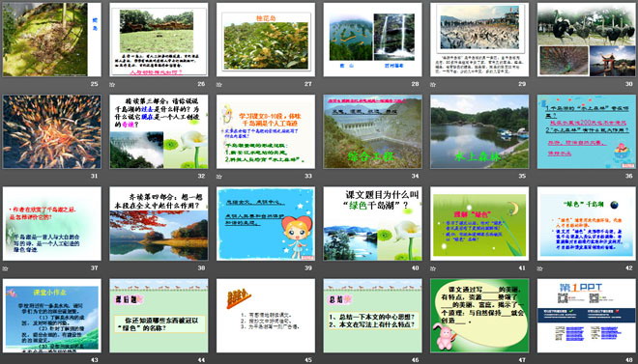This screenshot has width=638, height=364.
Task: Click slide number label 36
Action: click(x=629, y=177)
